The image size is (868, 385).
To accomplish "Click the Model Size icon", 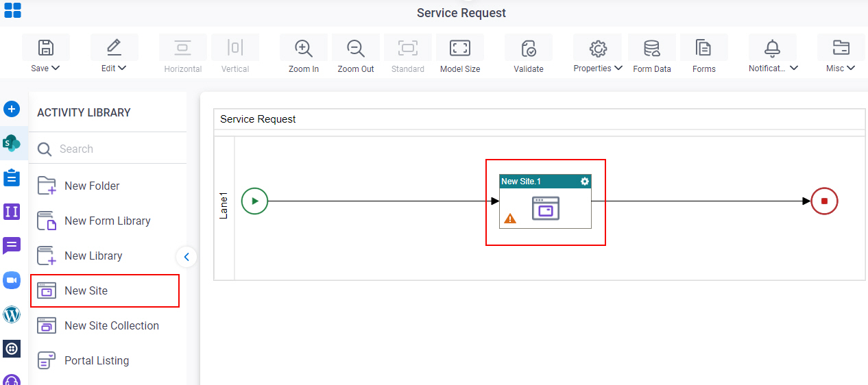I will tap(460, 48).
